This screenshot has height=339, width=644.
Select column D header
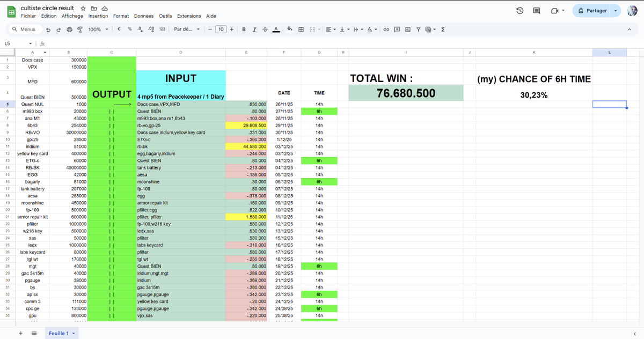point(180,52)
